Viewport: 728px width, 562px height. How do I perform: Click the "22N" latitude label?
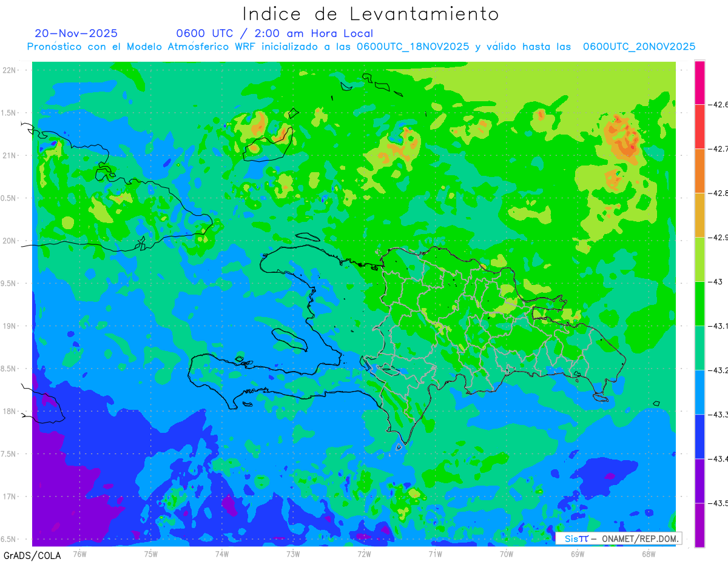point(10,70)
